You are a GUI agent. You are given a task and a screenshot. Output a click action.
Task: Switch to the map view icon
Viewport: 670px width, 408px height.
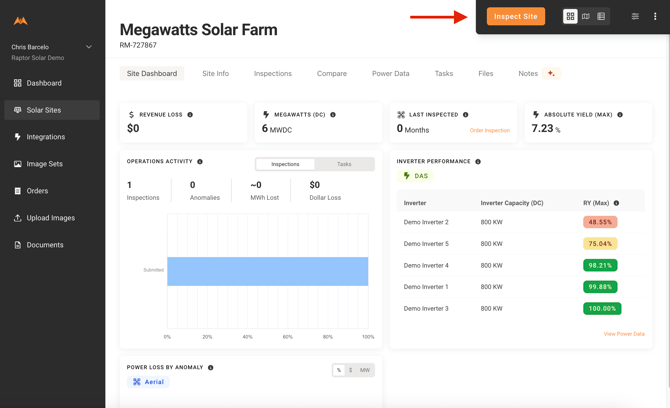pos(586,16)
